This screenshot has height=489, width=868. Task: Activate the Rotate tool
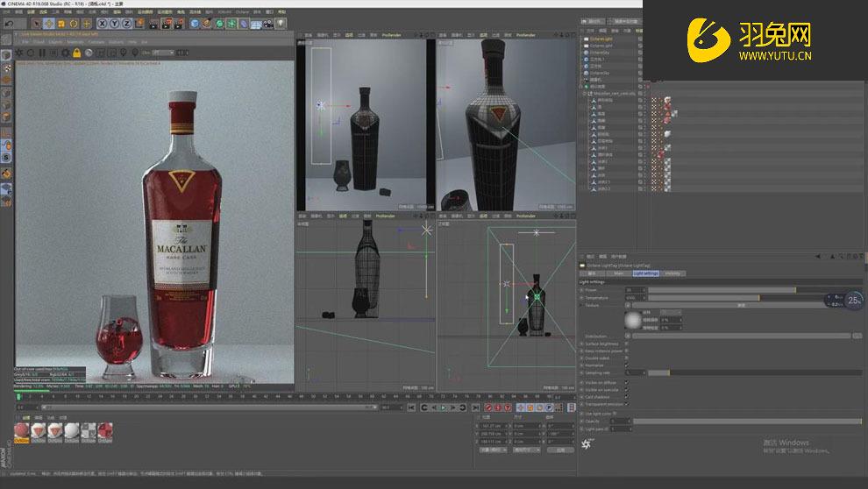click(74, 24)
